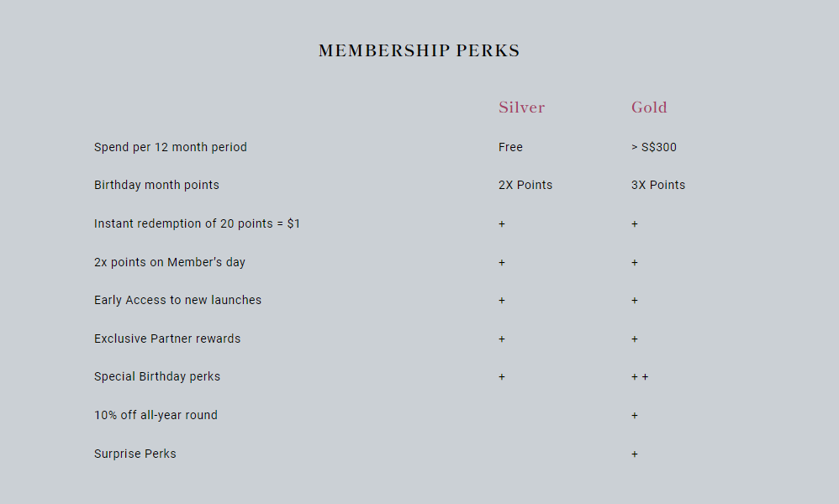This screenshot has width=839, height=504.
Task: Click Gold plus for 10% off all-year round
Action: 635,415
